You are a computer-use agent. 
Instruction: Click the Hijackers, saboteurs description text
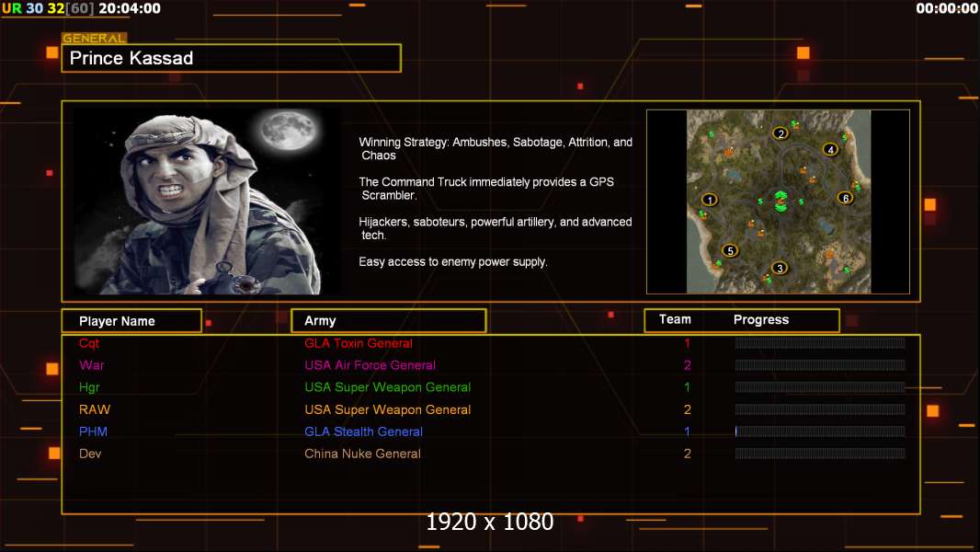495,228
